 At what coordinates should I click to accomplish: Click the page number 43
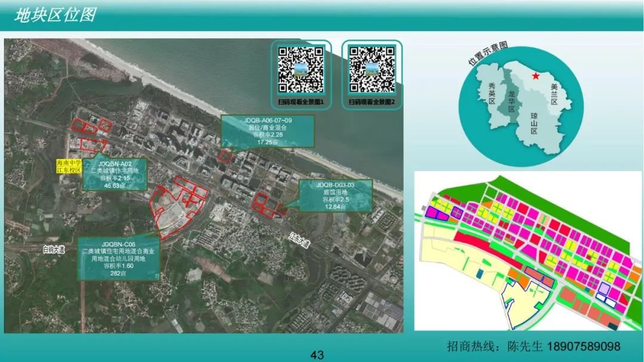click(317, 355)
